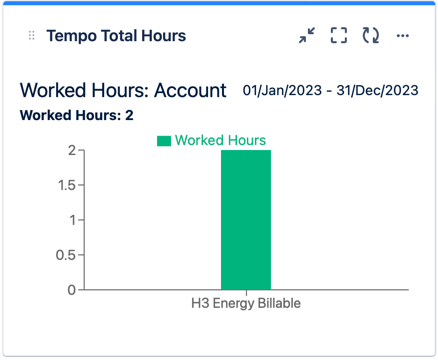The height and width of the screenshot is (360, 438).
Task: Click the 1 y-axis tick label
Action: [72, 220]
